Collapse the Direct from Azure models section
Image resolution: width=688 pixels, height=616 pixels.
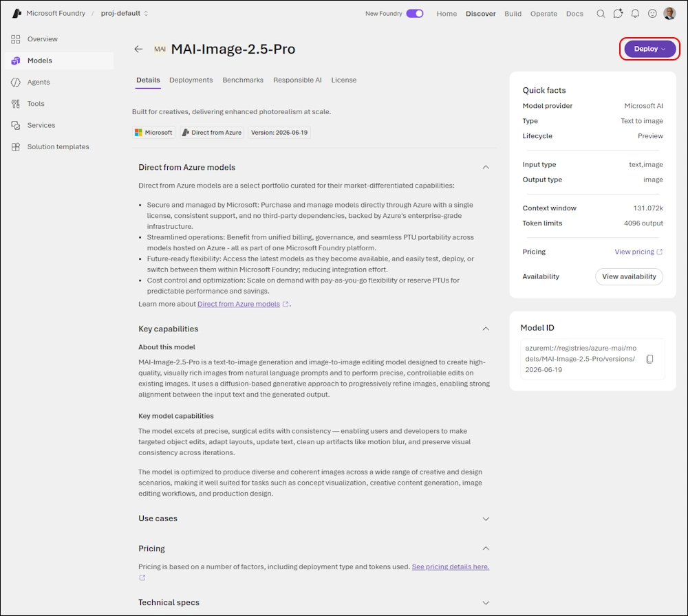click(x=486, y=167)
